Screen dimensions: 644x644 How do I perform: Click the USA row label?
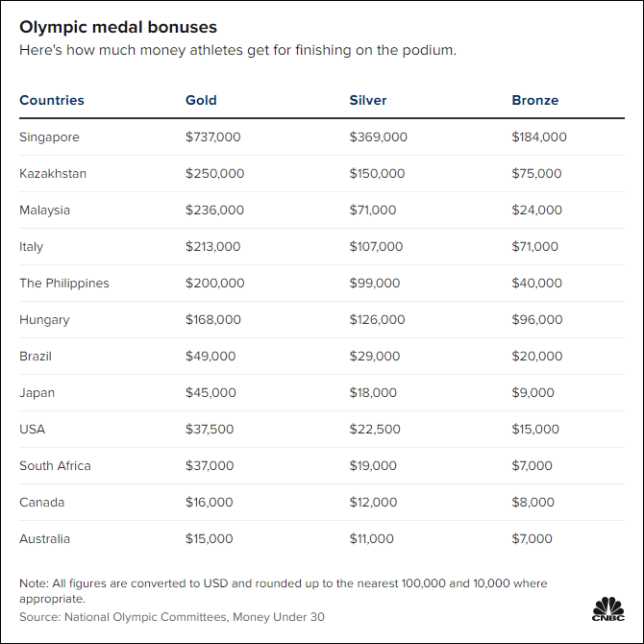(x=33, y=430)
